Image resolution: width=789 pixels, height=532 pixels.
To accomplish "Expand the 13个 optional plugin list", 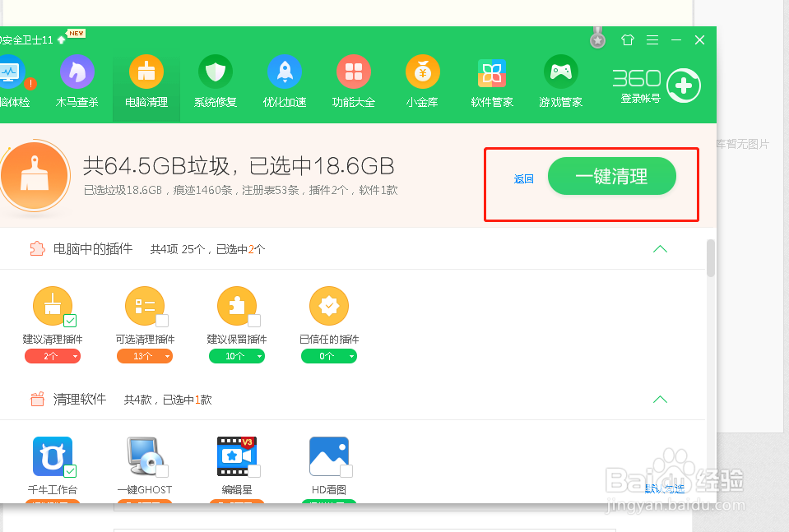I will tap(145, 356).
